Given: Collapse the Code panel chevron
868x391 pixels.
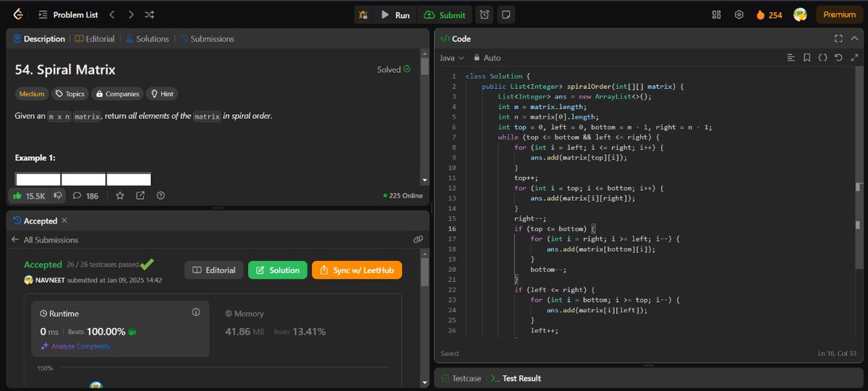Looking at the screenshot, I should 855,39.
